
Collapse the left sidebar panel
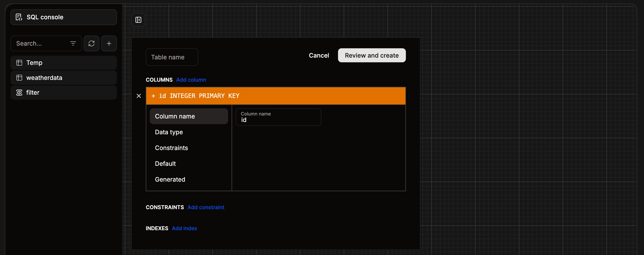(138, 20)
